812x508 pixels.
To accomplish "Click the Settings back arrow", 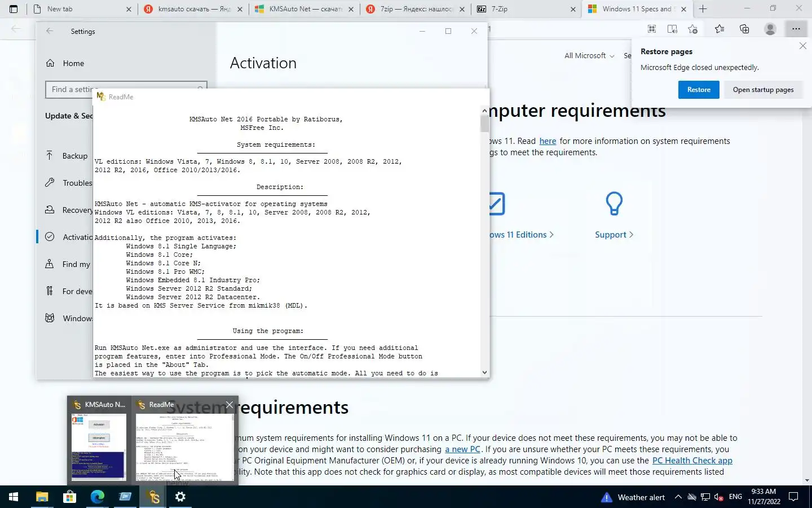I will coord(50,31).
